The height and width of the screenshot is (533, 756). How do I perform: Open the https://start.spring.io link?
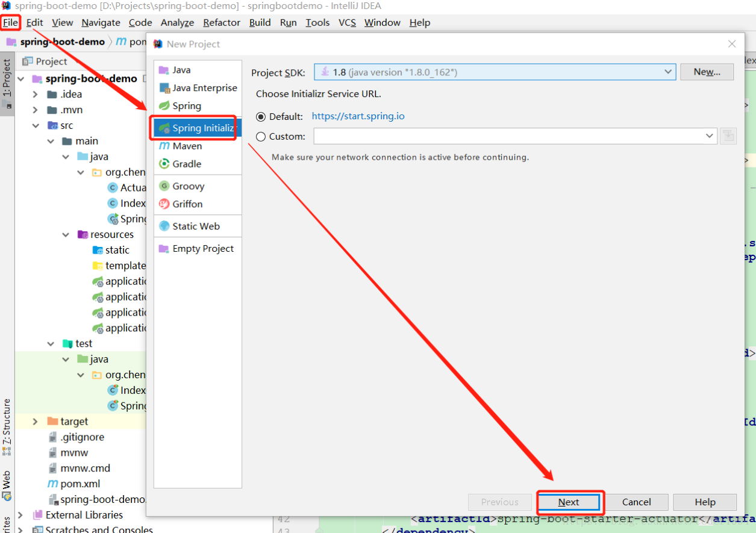click(358, 116)
